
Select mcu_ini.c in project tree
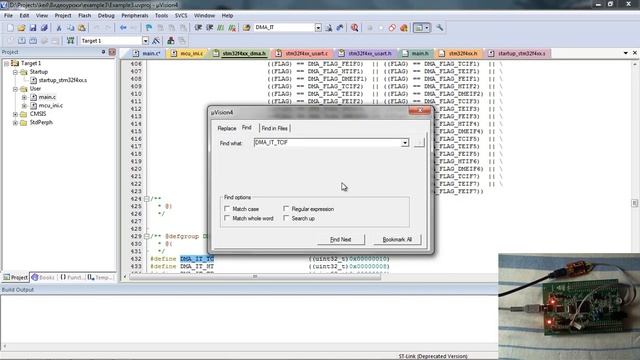tap(51, 106)
